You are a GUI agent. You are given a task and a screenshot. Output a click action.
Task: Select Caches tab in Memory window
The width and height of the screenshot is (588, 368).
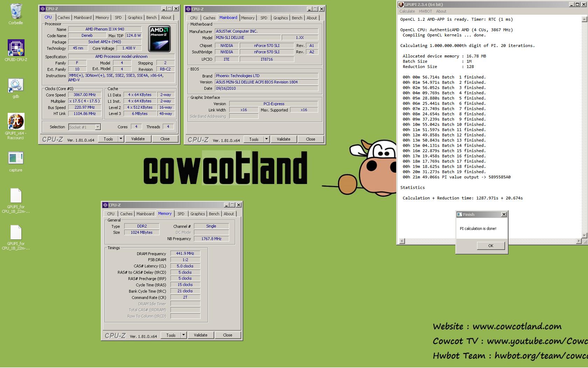(x=126, y=214)
